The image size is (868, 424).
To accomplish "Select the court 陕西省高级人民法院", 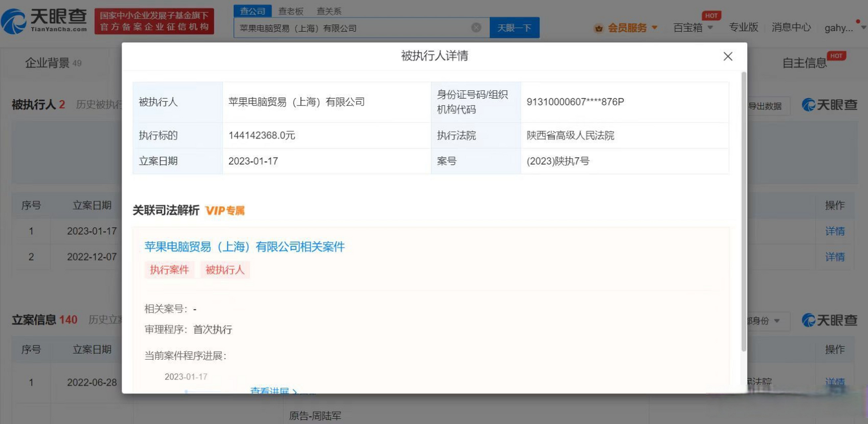I will [x=570, y=135].
